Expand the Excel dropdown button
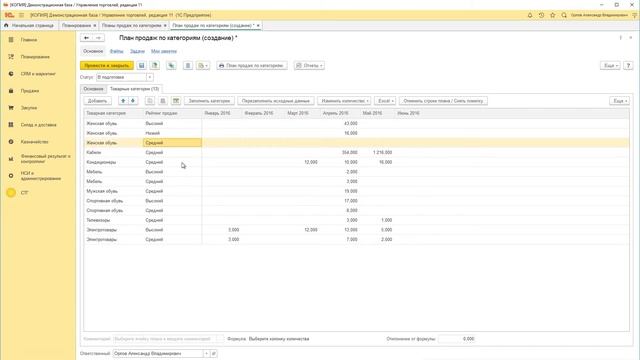Image resolution: width=640 pixels, height=360 pixels. point(385,101)
